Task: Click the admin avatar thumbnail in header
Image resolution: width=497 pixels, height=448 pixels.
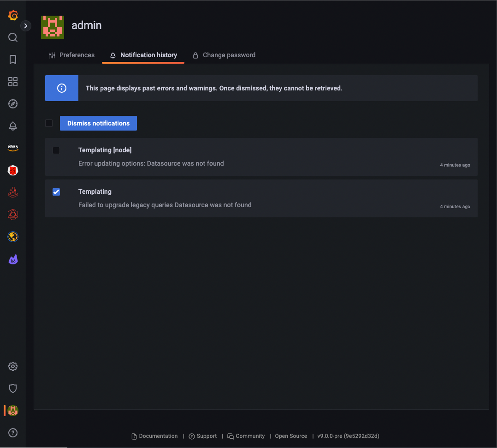Action: 53,27
